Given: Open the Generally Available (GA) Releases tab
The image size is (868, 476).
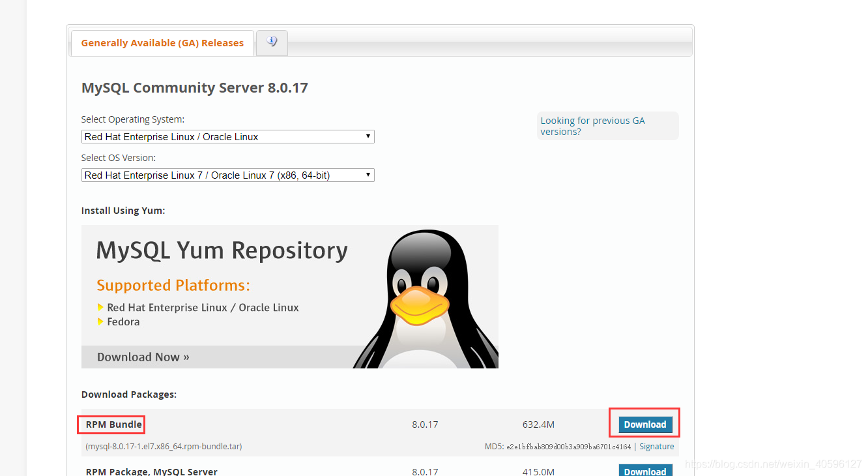Looking at the screenshot, I should 162,43.
